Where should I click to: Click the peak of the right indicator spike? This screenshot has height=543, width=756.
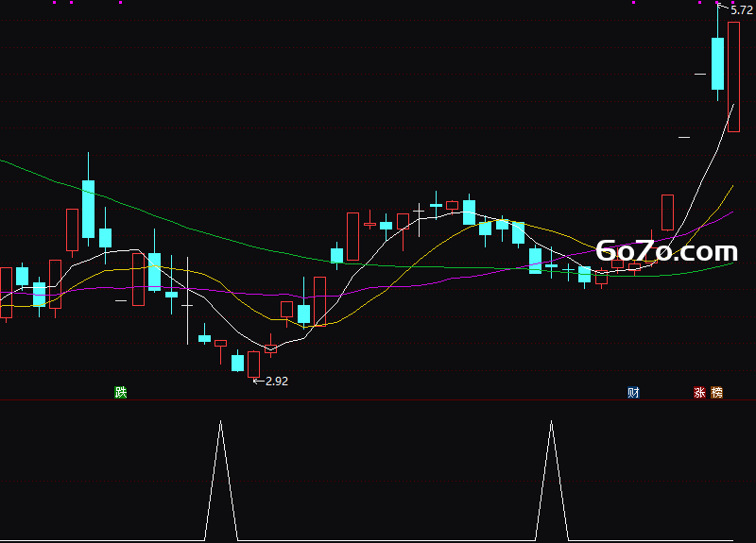552,421
